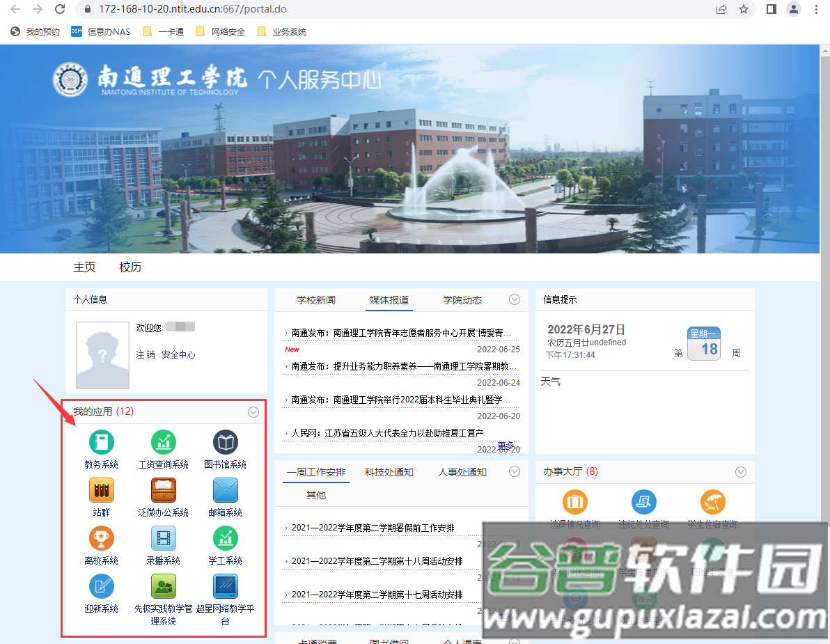Open the 站群 app icon
The image size is (830, 644).
pos(101,490)
